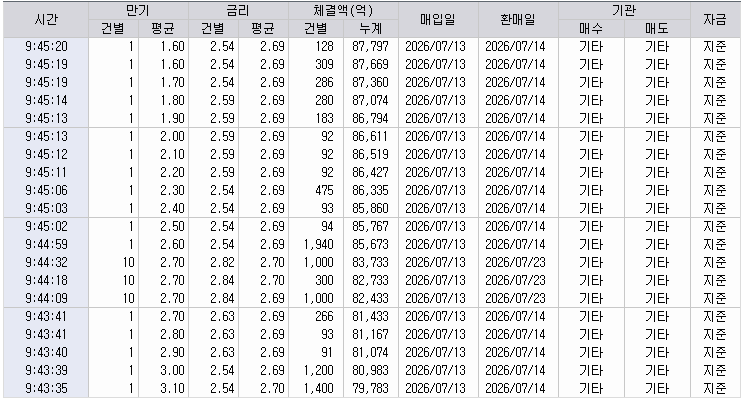Click the 기관 group header

coord(624,11)
